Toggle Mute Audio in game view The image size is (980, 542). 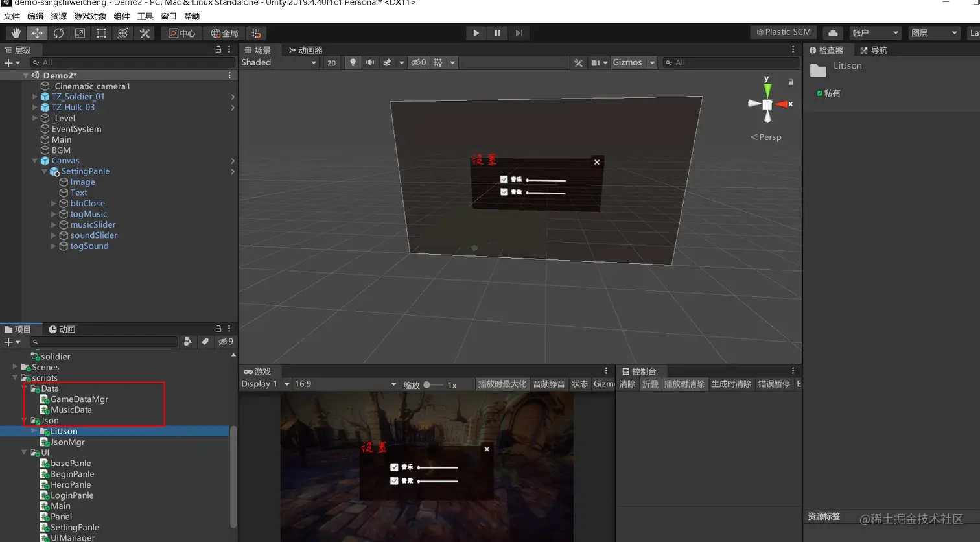pyautogui.click(x=549, y=384)
